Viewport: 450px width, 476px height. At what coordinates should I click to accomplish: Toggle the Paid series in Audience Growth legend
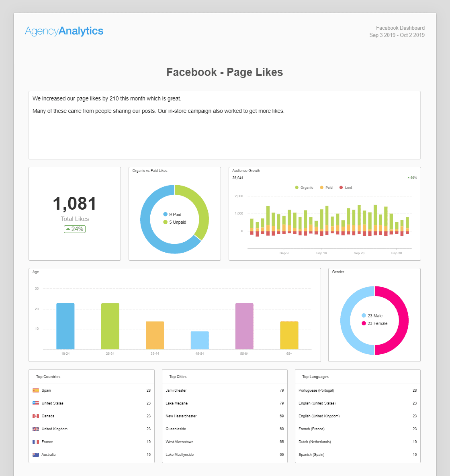325,187
